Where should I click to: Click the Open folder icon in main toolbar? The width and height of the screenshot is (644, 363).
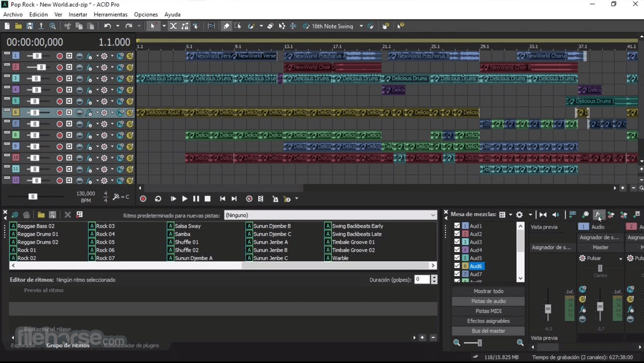(18, 26)
